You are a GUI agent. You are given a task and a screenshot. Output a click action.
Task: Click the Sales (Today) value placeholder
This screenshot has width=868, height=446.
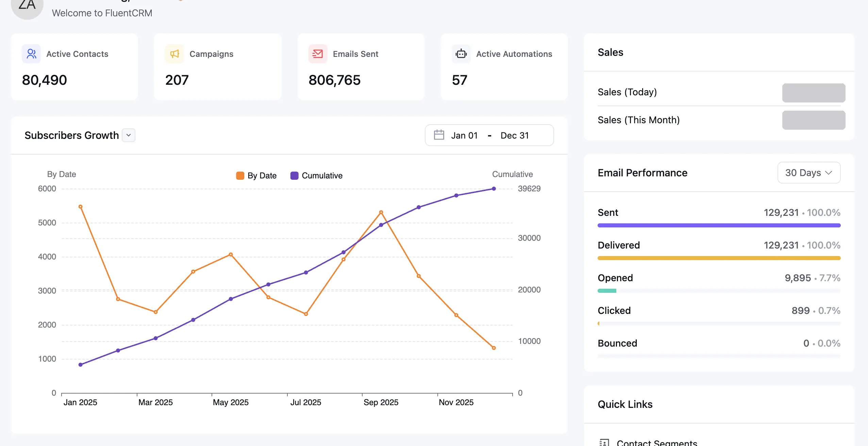pos(814,93)
